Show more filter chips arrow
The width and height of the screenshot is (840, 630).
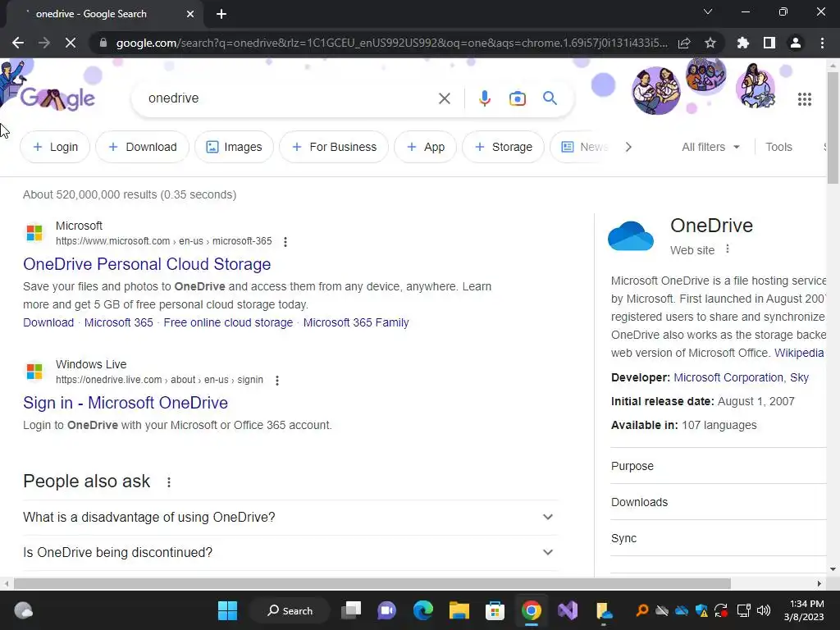628,147
